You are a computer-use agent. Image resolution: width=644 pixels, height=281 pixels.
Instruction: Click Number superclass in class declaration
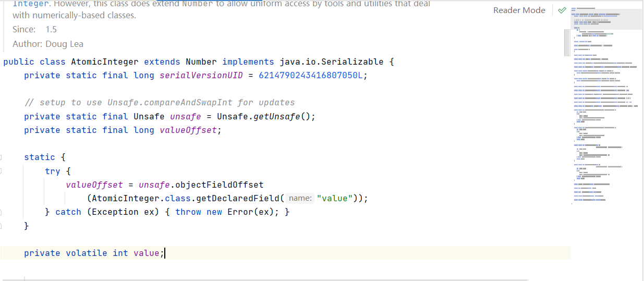point(201,62)
